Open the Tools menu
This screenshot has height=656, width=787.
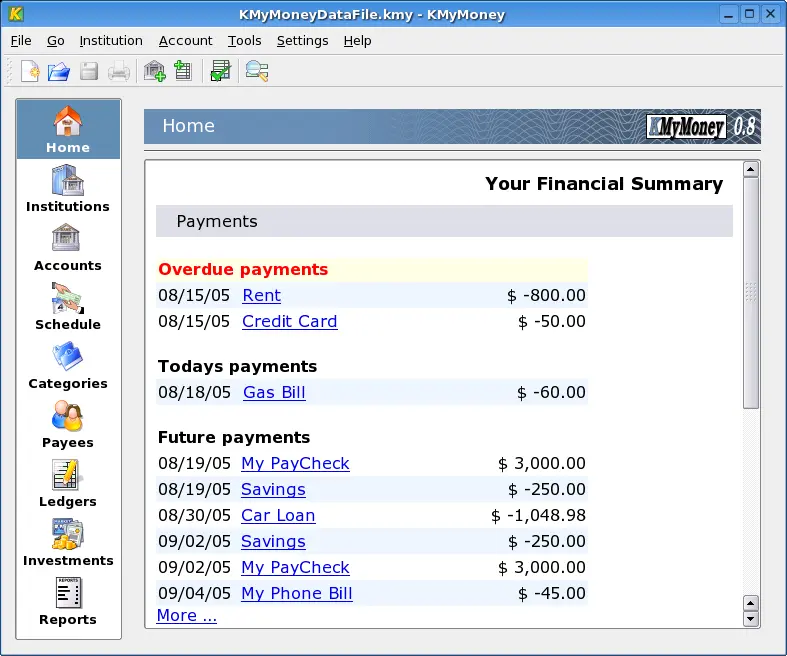pyautogui.click(x=244, y=41)
